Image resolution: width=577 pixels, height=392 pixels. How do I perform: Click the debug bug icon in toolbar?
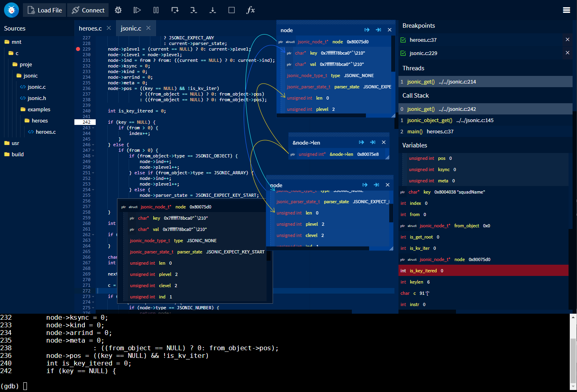coord(118,10)
